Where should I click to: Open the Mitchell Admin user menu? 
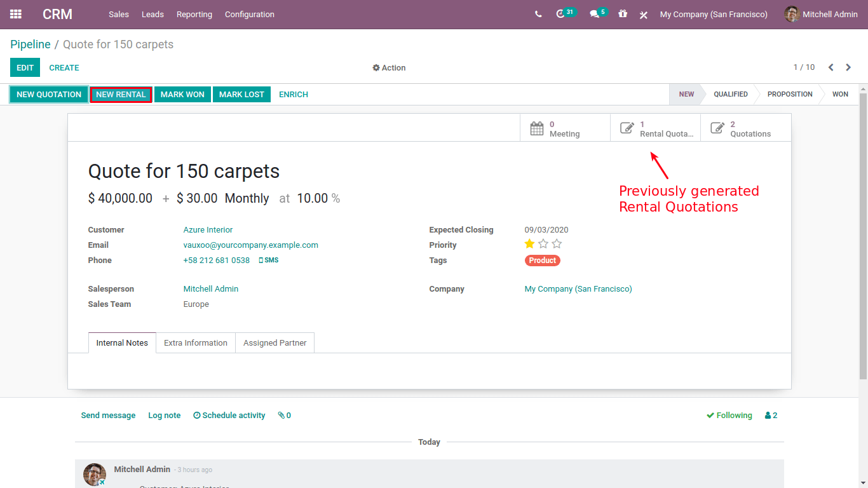point(821,14)
